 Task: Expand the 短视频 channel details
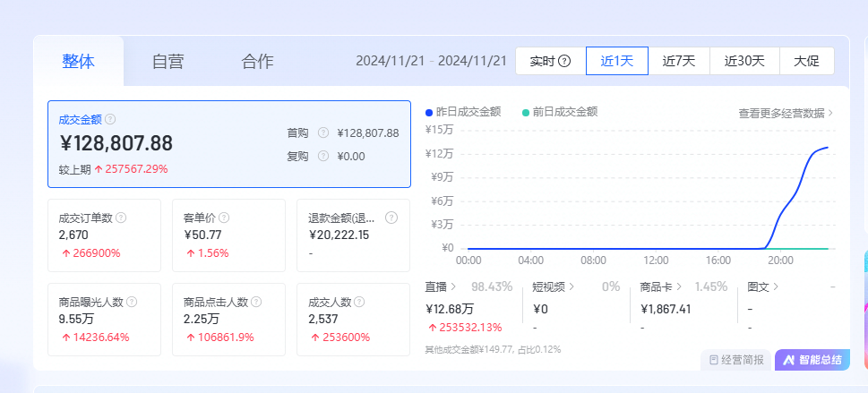click(x=554, y=286)
